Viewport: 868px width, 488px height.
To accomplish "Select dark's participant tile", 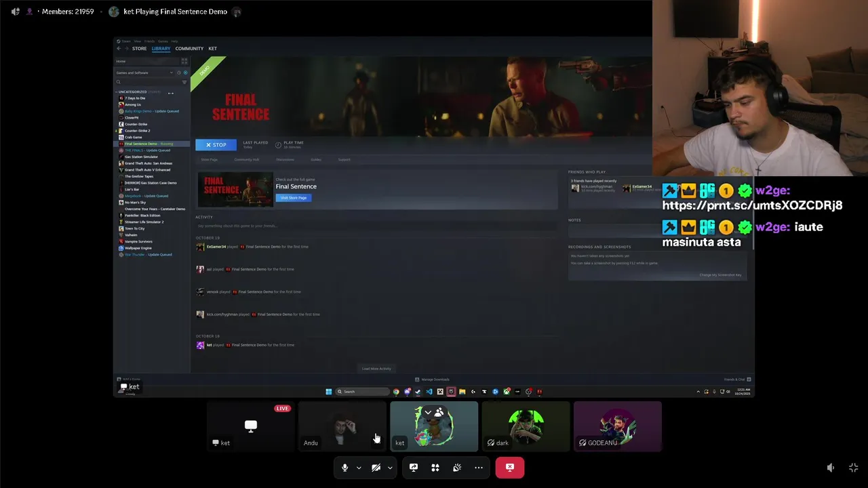I will click(x=526, y=426).
